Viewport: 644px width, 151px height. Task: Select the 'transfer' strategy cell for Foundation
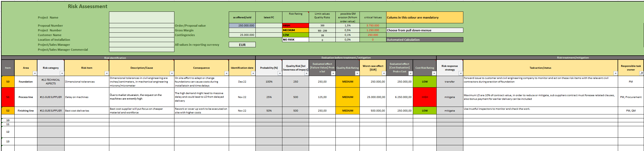point(449,82)
